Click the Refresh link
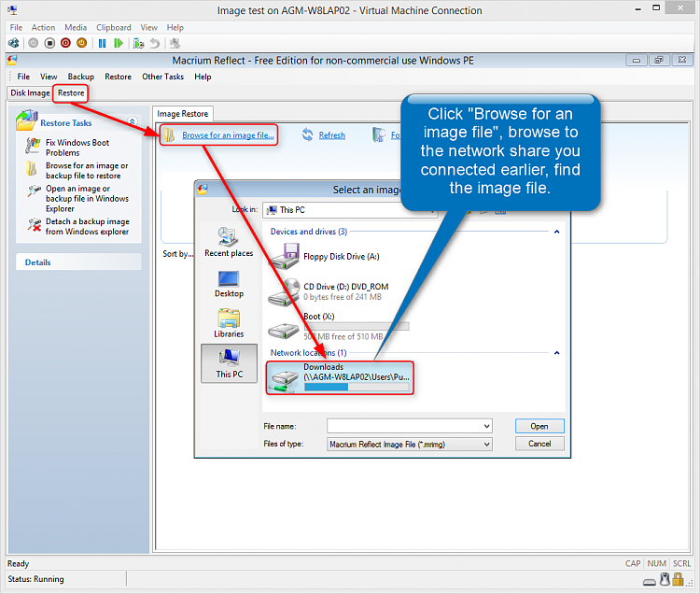Viewport: 700px width, 594px height. click(331, 134)
